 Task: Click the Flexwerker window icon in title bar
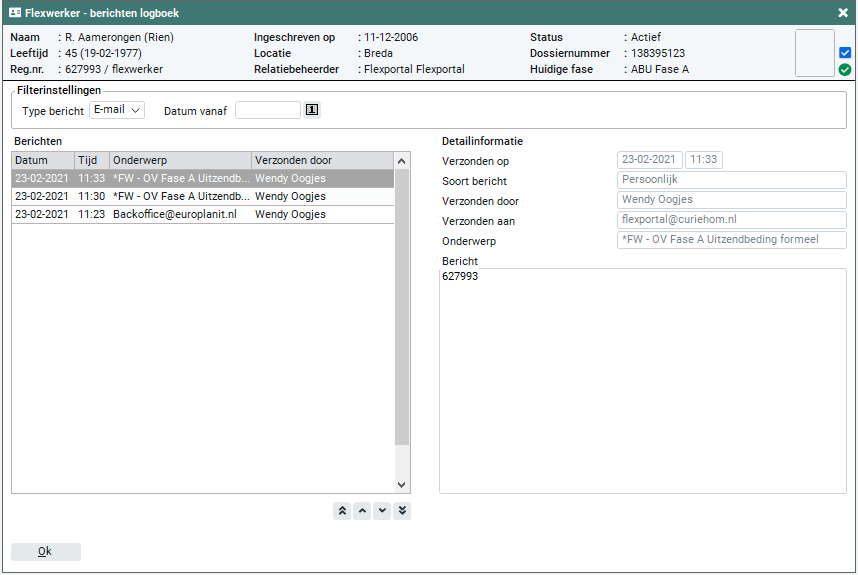click(14, 13)
